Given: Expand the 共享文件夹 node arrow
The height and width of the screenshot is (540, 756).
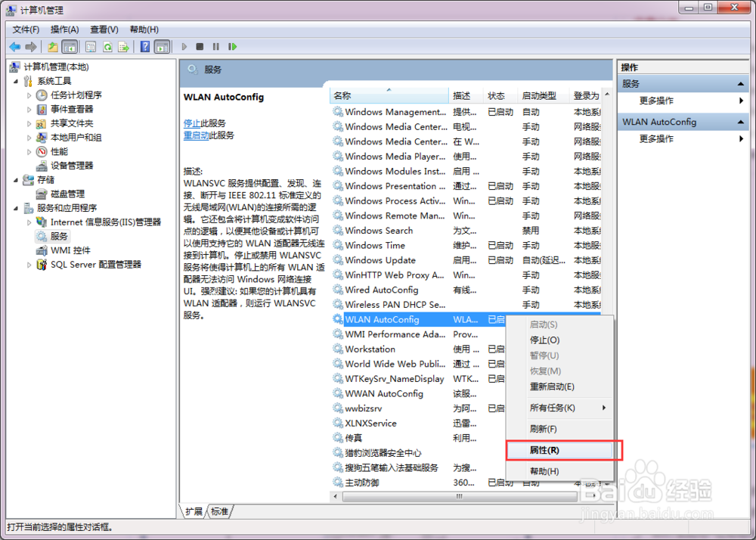Looking at the screenshot, I should coord(29,123).
